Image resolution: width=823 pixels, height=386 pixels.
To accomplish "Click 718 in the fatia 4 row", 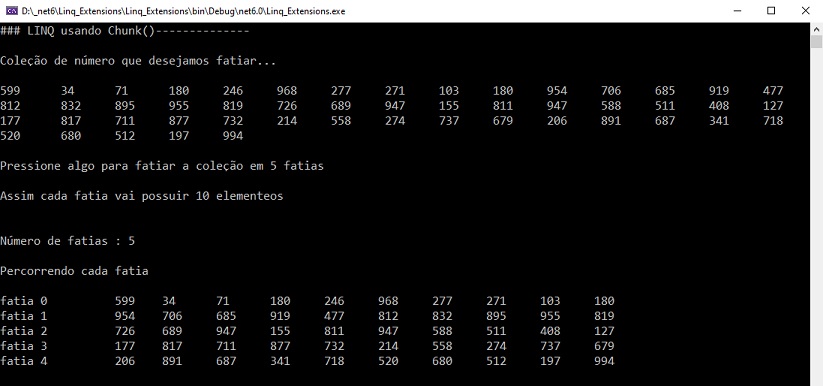I will [334, 361].
